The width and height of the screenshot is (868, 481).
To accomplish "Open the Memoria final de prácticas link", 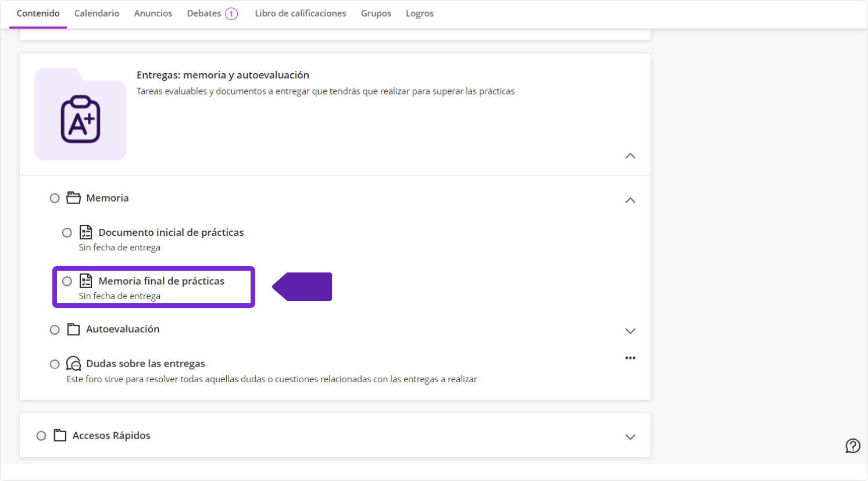I will [161, 281].
